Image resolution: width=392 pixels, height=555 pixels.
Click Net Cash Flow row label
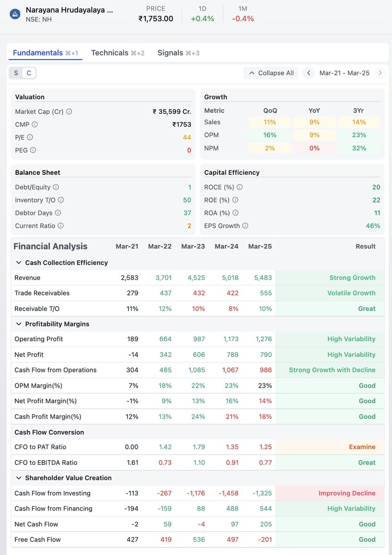(37, 524)
